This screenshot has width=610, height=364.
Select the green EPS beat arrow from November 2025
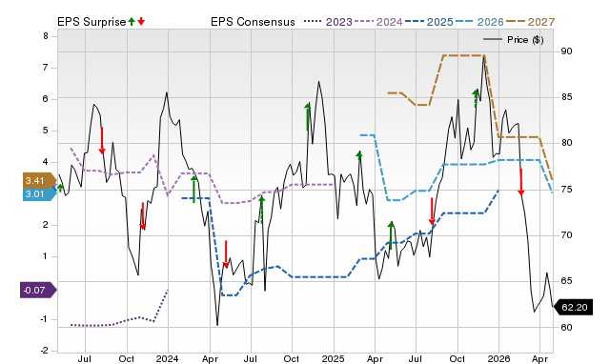pyautogui.click(x=476, y=98)
